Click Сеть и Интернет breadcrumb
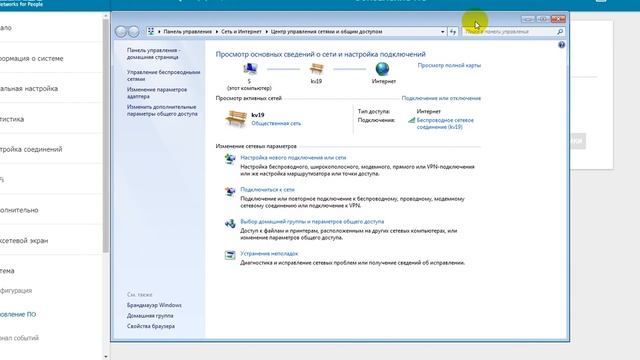 pyautogui.click(x=241, y=31)
